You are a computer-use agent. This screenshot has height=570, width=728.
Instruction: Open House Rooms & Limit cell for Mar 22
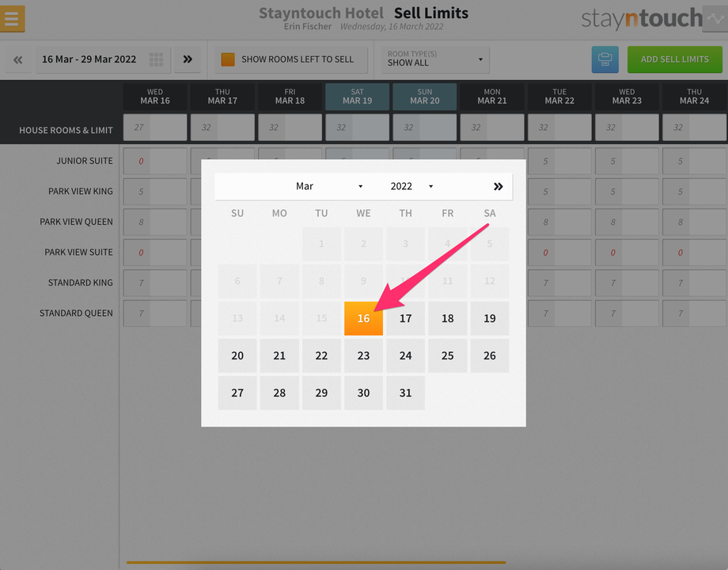point(559,127)
